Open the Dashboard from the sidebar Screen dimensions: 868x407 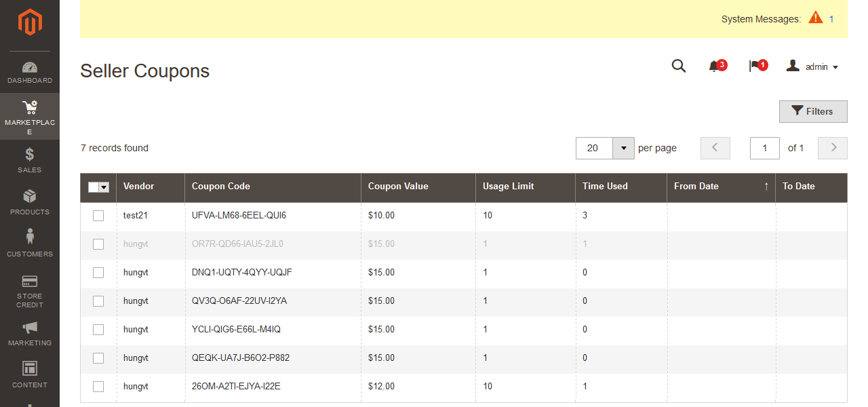[30, 71]
